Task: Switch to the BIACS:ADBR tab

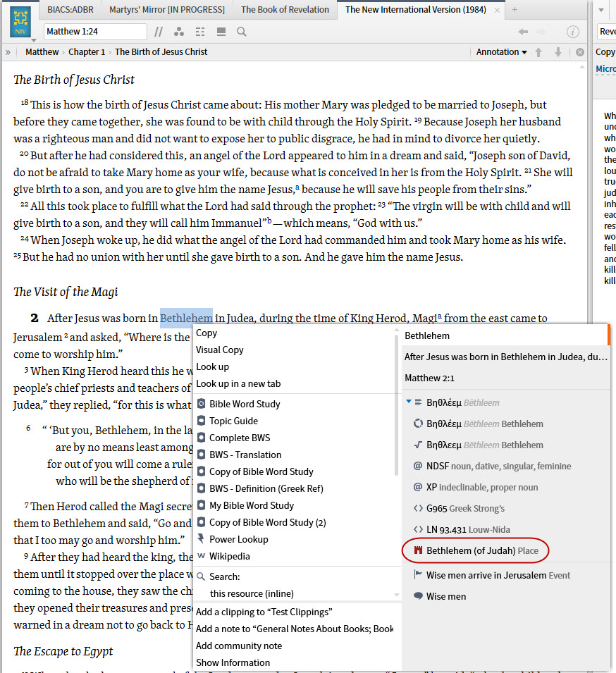Action: (70, 9)
